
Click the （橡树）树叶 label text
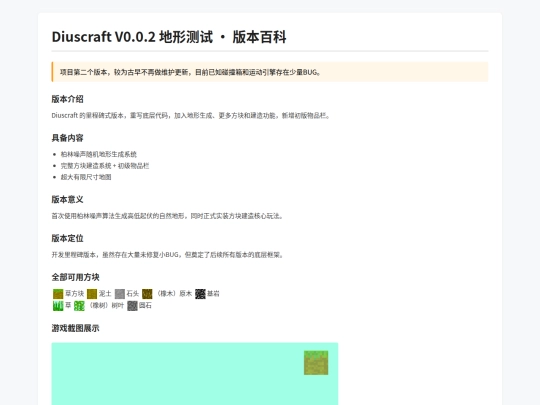105,305
